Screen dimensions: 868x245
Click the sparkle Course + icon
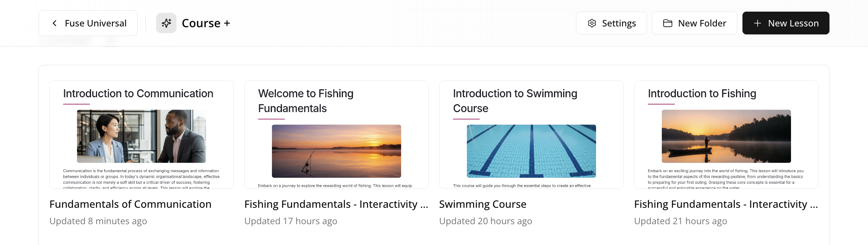[x=166, y=23]
